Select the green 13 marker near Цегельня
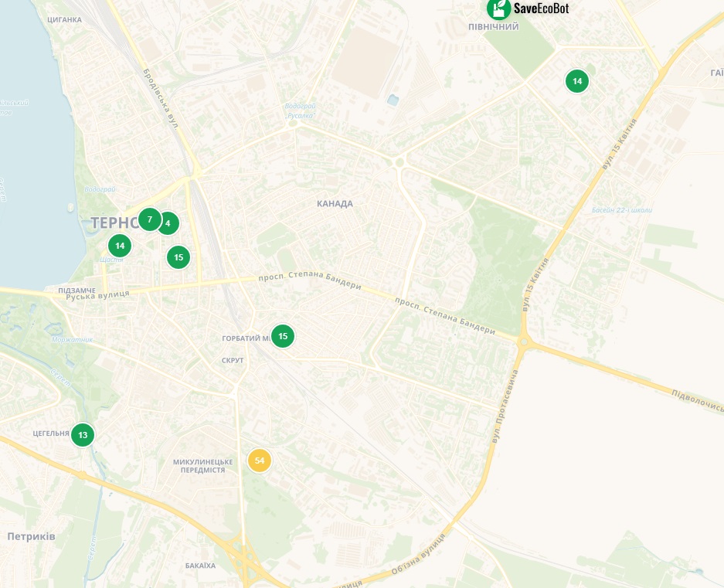 [83, 435]
